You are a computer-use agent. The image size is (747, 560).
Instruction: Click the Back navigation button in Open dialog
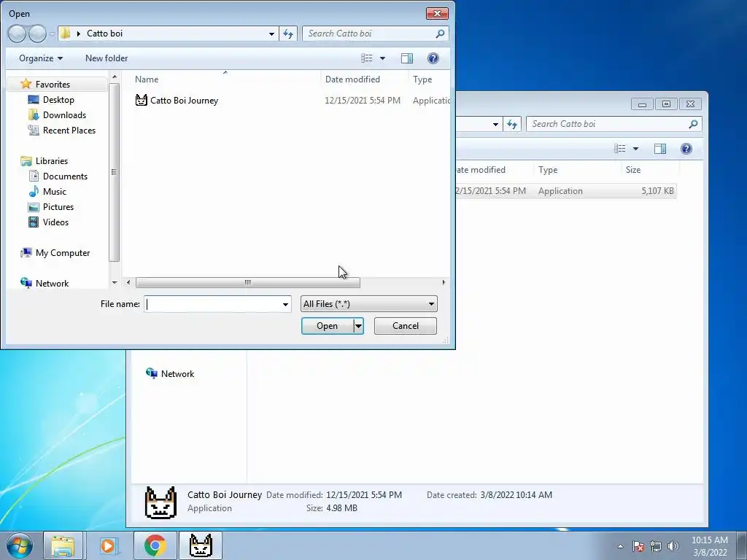(x=17, y=34)
